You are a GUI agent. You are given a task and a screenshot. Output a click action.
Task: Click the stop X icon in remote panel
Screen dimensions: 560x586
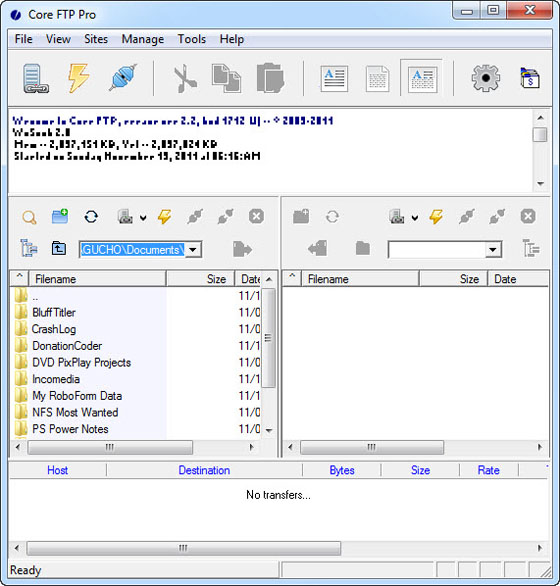[x=528, y=216]
